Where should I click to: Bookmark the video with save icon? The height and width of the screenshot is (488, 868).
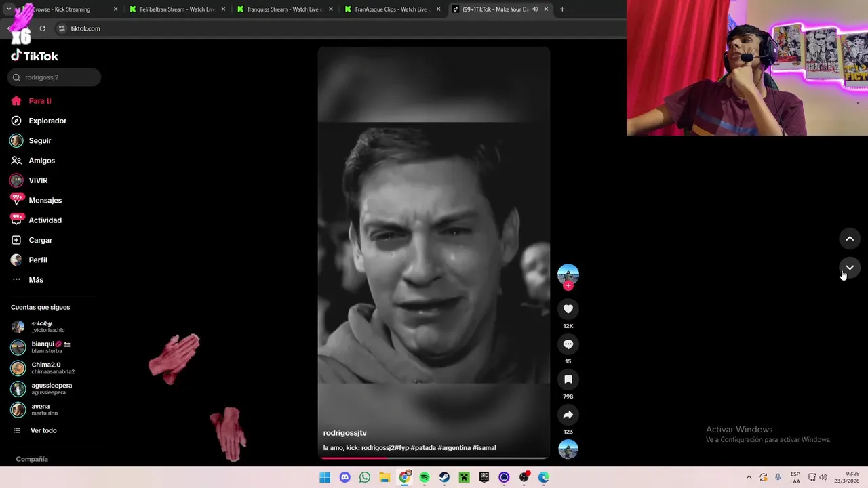tap(568, 380)
